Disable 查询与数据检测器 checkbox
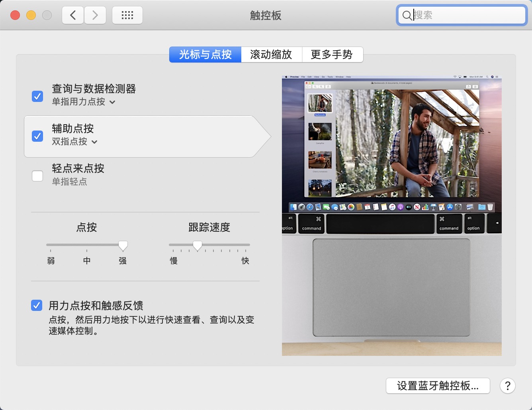532x410 pixels. pos(37,96)
